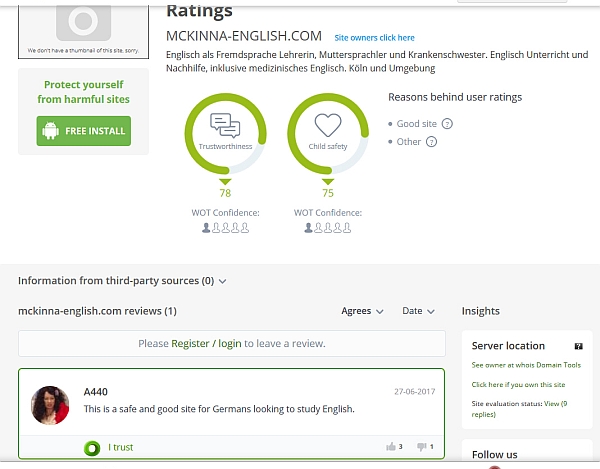
Task: Click the Click here if you own this site link
Action: [x=518, y=384]
